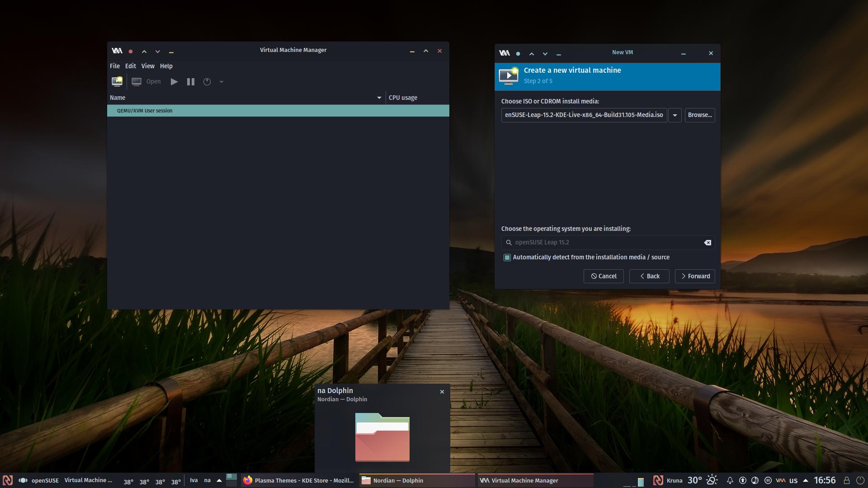
Task: Click the operating system search field
Action: (x=608, y=243)
